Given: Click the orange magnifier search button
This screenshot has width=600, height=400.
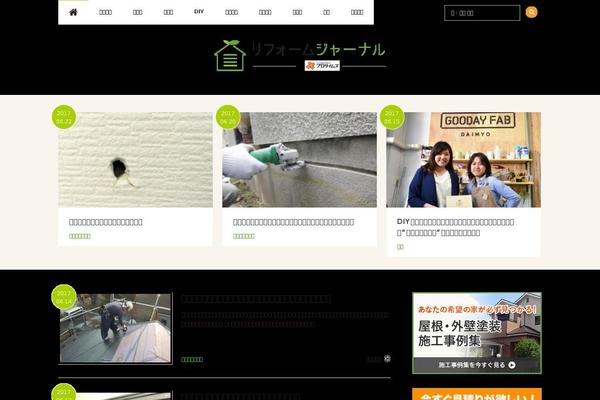Looking at the screenshot, I should 531,12.
